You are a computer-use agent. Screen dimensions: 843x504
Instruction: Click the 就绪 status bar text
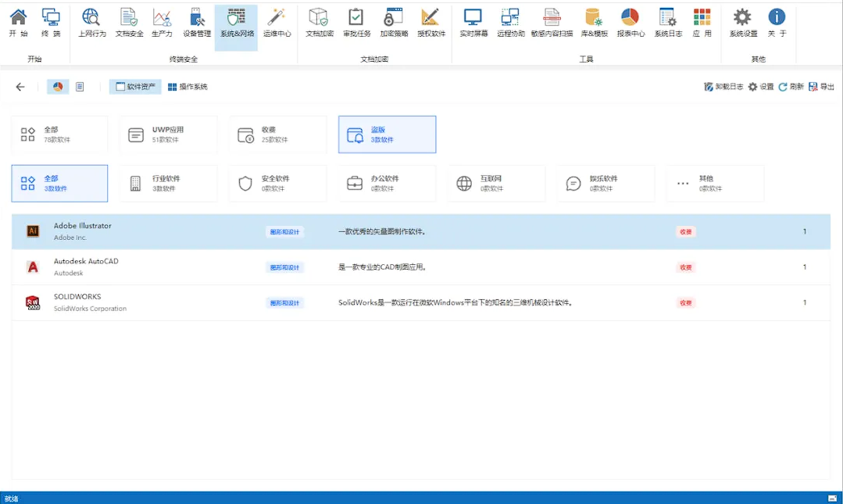click(11, 499)
